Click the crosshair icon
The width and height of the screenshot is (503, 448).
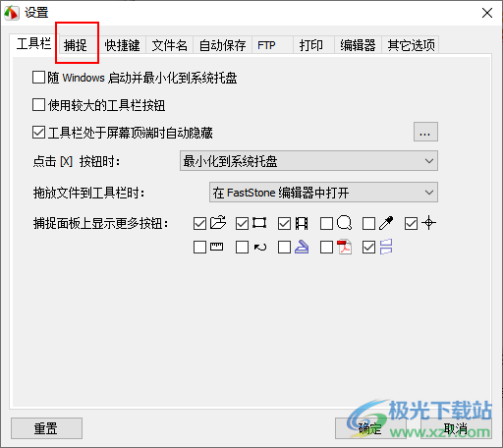click(x=428, y=223)
